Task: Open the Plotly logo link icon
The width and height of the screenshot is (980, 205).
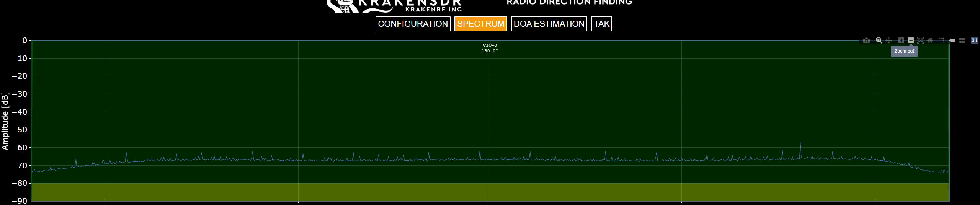Action: tap(974, 41)
